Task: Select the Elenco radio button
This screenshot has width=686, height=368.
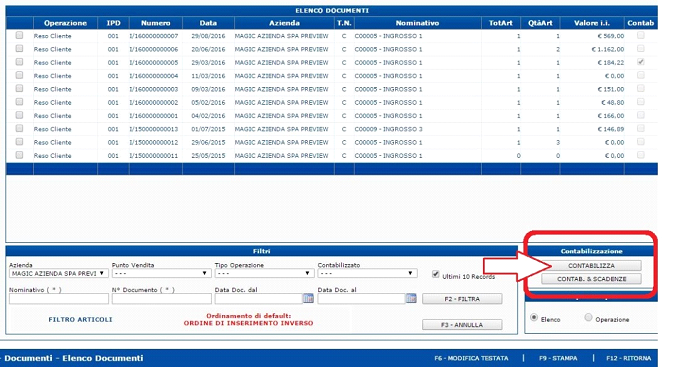Action: pyautogui.click(x=534, y=317)
